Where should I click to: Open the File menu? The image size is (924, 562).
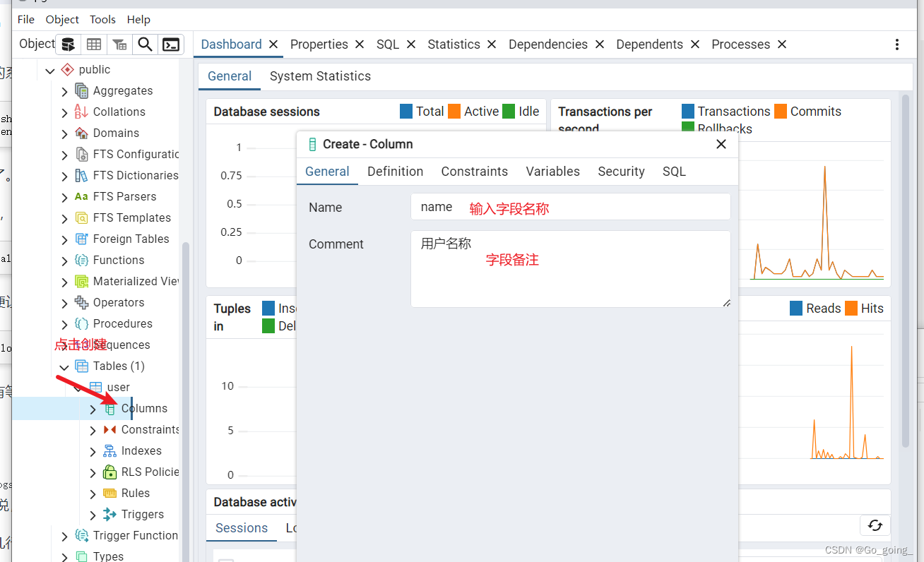coord(26,19)
